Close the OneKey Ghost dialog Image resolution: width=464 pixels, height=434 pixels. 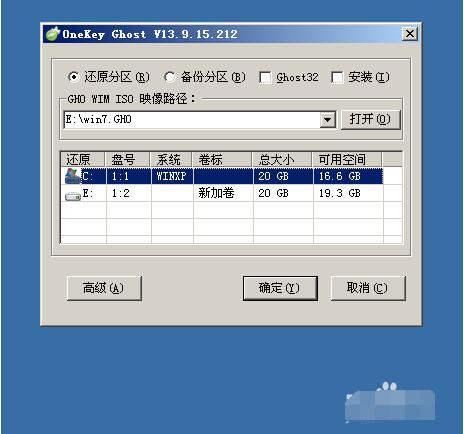(410, 34)
